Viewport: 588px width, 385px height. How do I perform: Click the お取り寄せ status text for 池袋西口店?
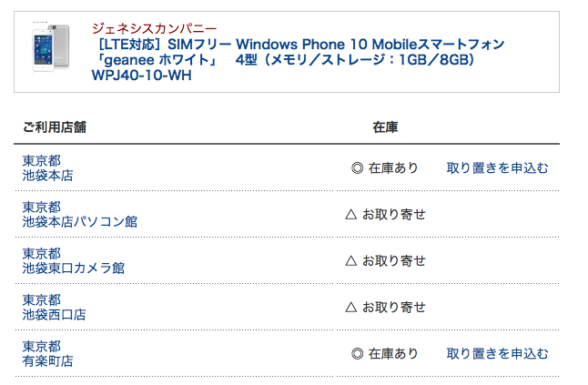[x=393, y=308]
